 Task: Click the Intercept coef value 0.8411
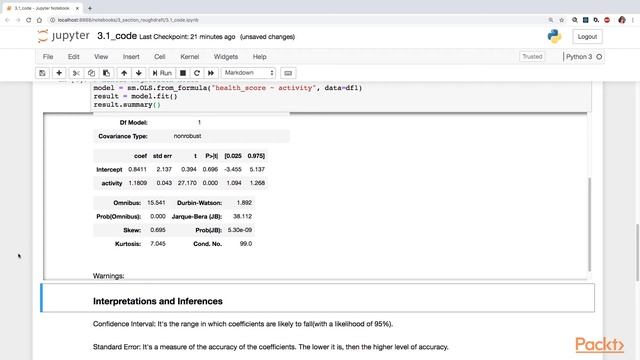[x=137, y=169]
